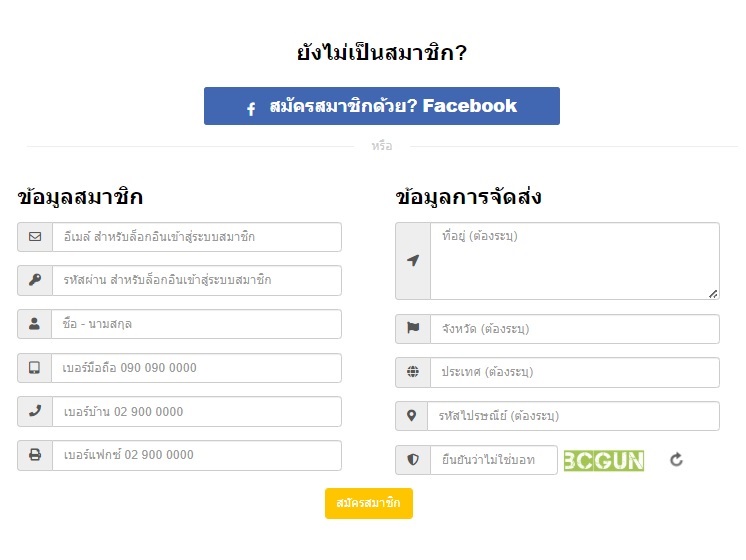Focus the email login input field
Viewport: 746px width, 560px height.
point(196,237)
